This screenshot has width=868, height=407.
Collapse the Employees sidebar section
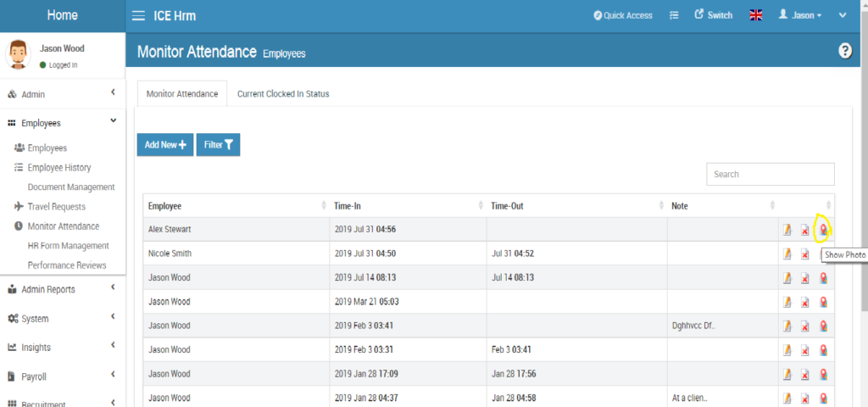[x=63, y=123]
